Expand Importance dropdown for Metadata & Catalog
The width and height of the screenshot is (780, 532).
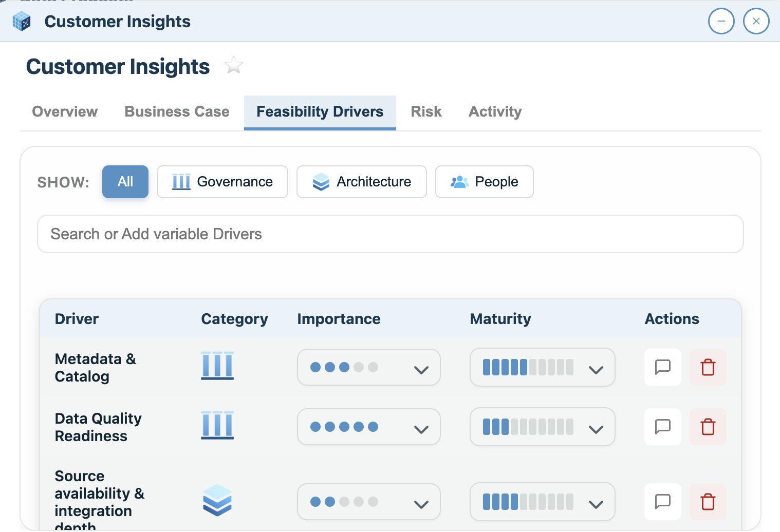pyautogui.click(x=368, y=368)
